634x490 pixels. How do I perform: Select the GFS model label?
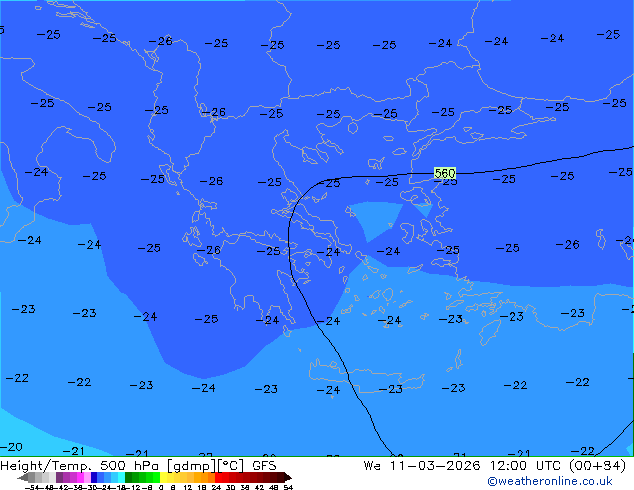point(264,465)
